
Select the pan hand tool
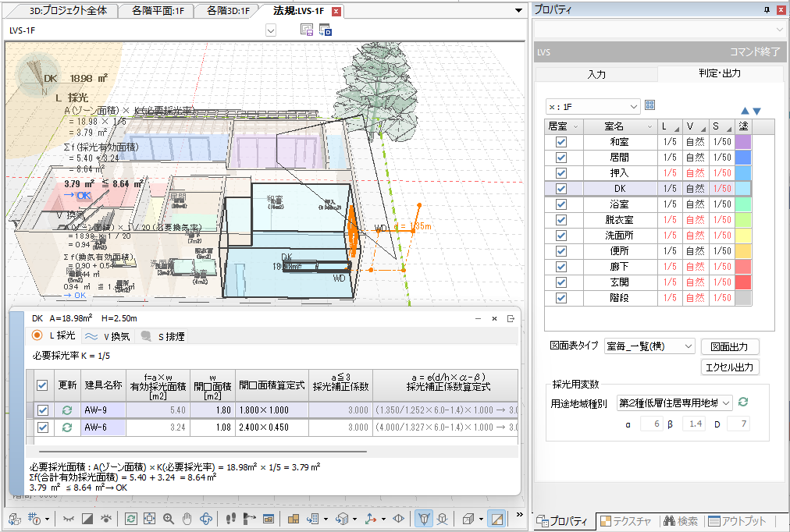pyautogui.click(x=187, y=519)
